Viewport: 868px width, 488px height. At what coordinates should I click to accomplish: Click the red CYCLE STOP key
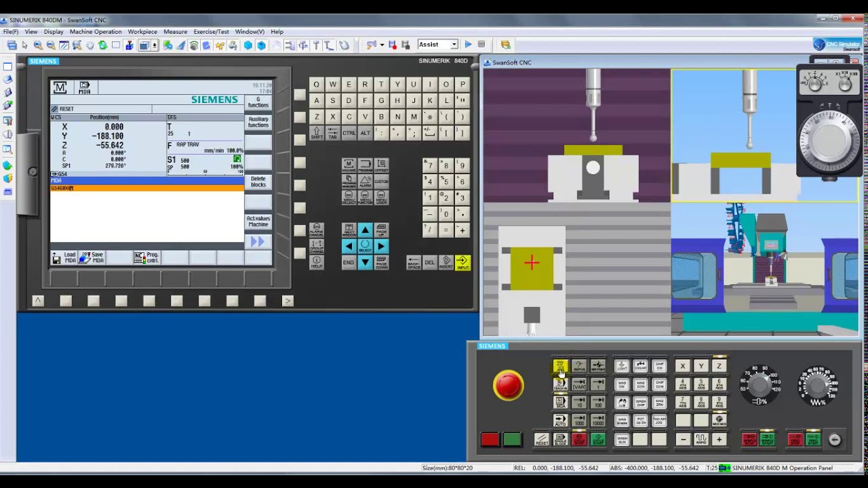tap(578, 440)
